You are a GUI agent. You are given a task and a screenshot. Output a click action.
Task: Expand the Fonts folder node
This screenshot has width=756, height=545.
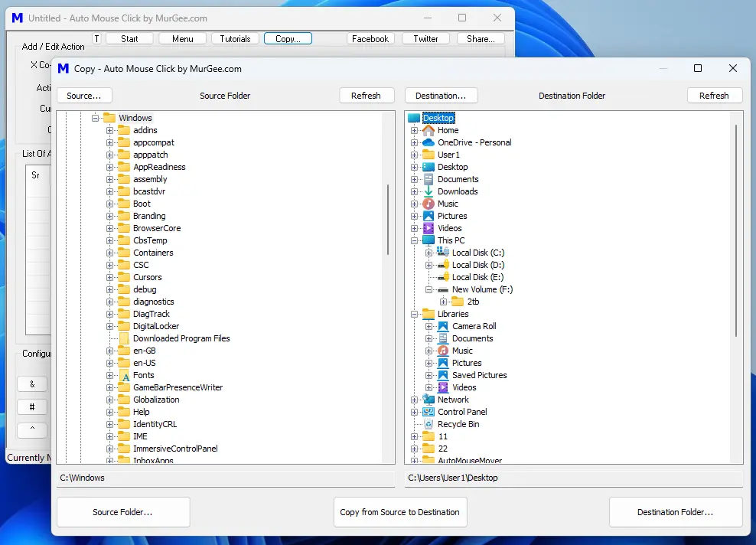point(110,375)
